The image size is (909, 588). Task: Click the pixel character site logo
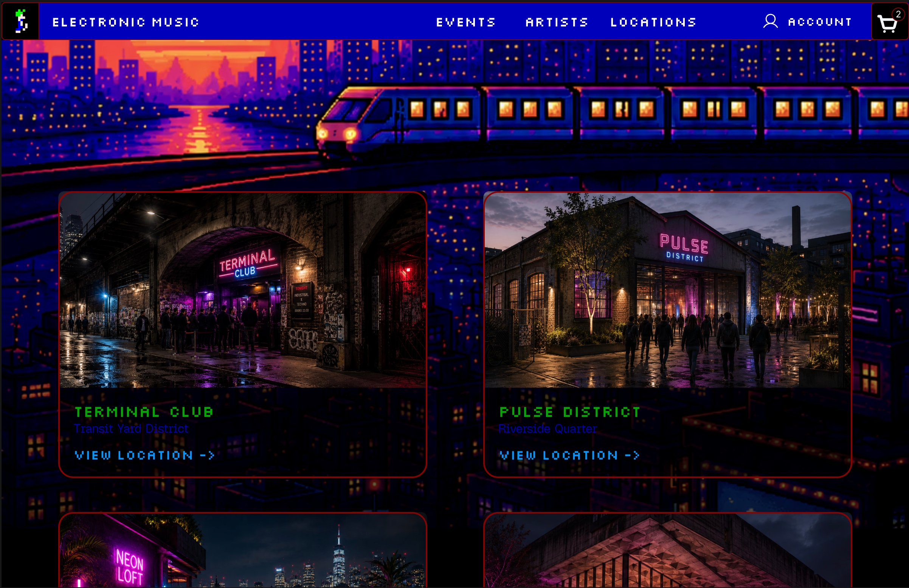[x=21, y=22]
